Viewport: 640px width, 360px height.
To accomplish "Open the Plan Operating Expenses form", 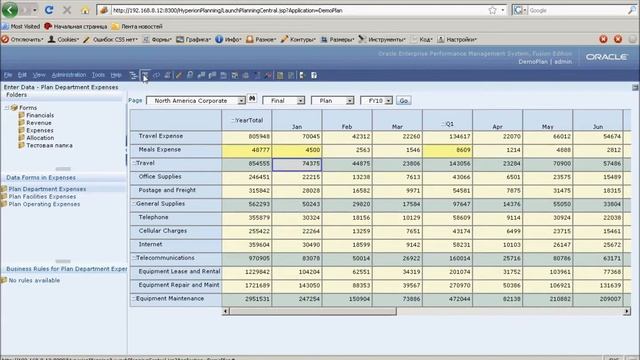I will point(44,204).
